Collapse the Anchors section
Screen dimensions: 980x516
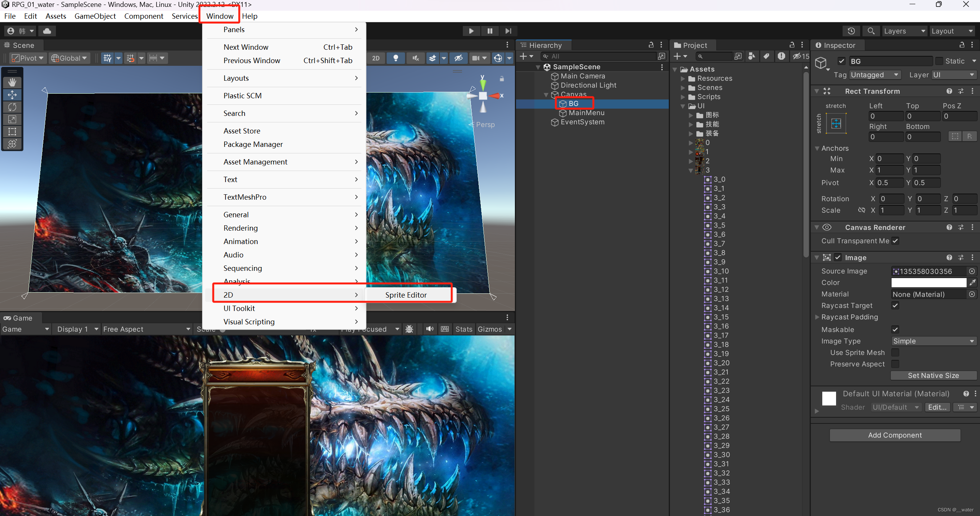click(x=817, y=148)
